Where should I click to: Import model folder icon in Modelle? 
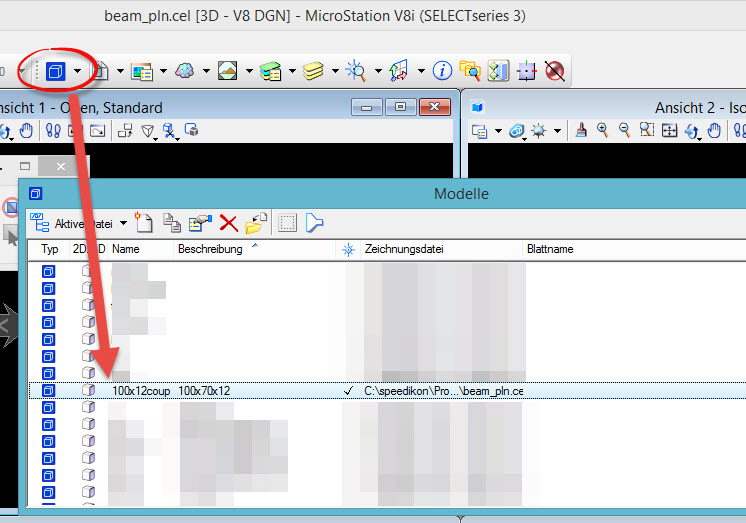pos(256,223)
